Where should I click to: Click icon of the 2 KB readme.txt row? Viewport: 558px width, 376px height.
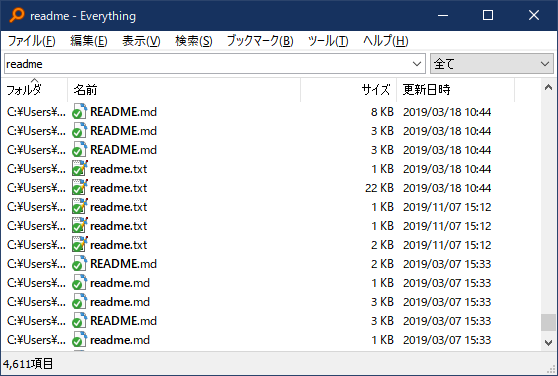tap(79, 245)
